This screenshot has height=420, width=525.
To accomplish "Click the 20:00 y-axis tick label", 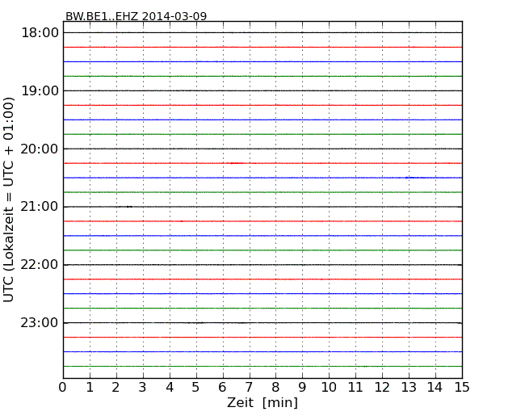I will click(40, 149).
